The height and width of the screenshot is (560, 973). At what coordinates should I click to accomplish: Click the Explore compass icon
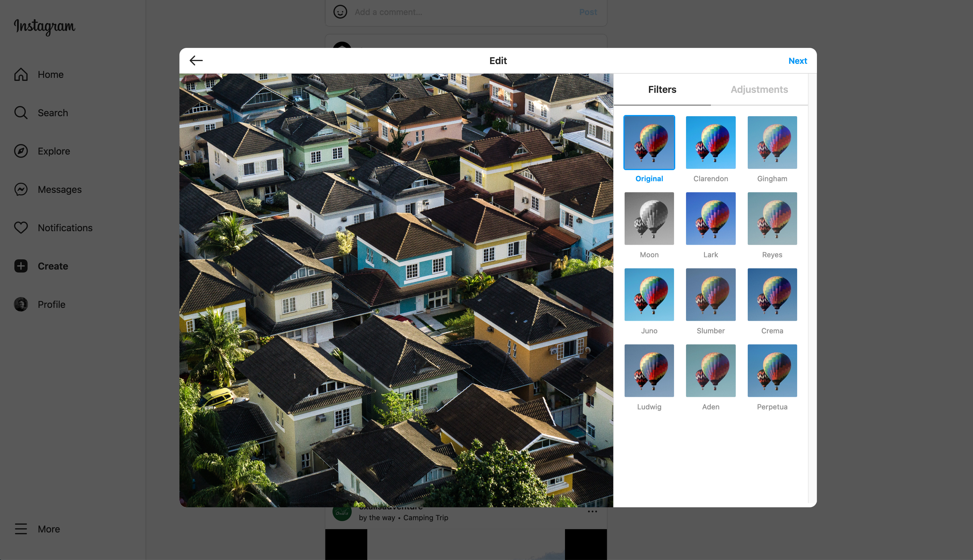(x=21, y=151)
